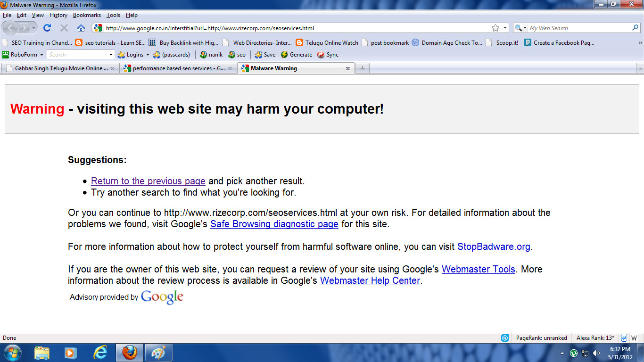Open the Bookmarks menu
The height and width of the screenshot is (362, 644).
pos(87,15)
